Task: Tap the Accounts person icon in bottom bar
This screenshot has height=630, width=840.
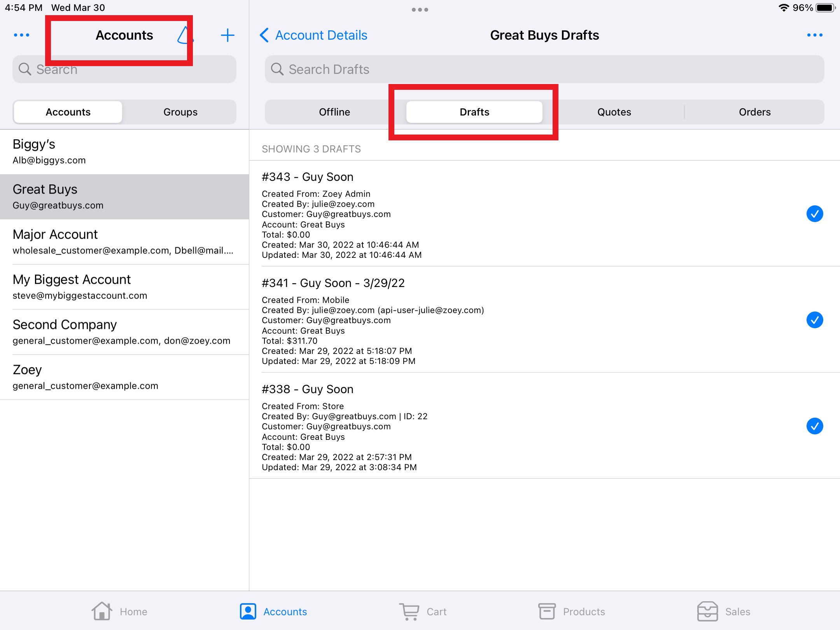Action: click(248, 611)
